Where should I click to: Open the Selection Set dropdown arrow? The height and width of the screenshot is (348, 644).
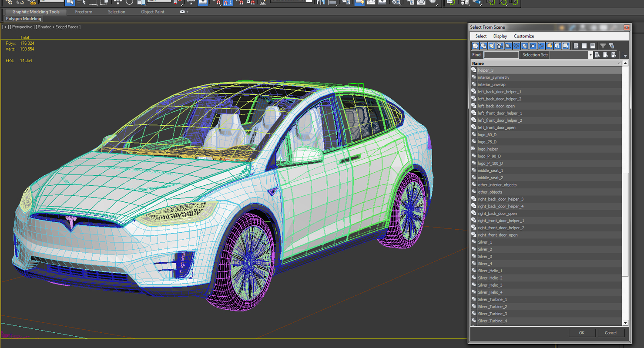pyautogui.click(x=590, y=55)
